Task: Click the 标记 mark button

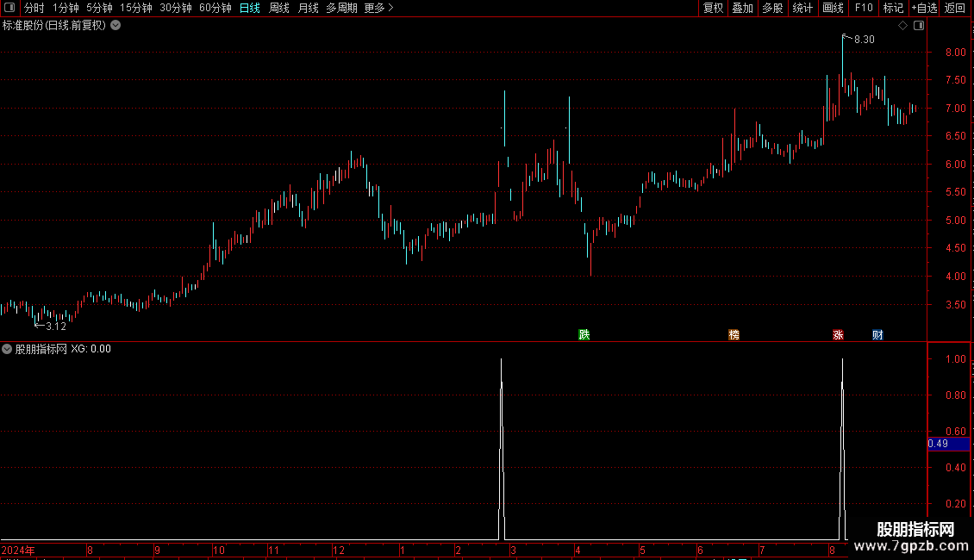Action: [x=893, y=8]
